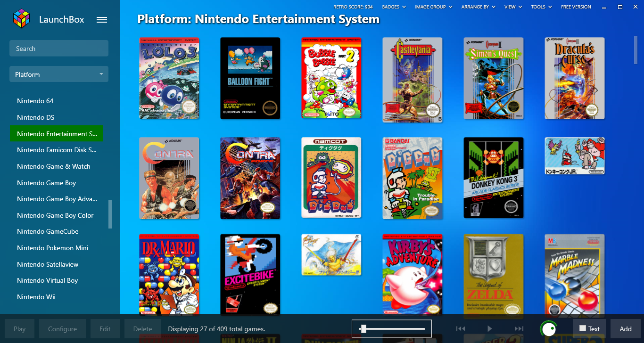
Task: Click the Edit button
Action: 105,329
